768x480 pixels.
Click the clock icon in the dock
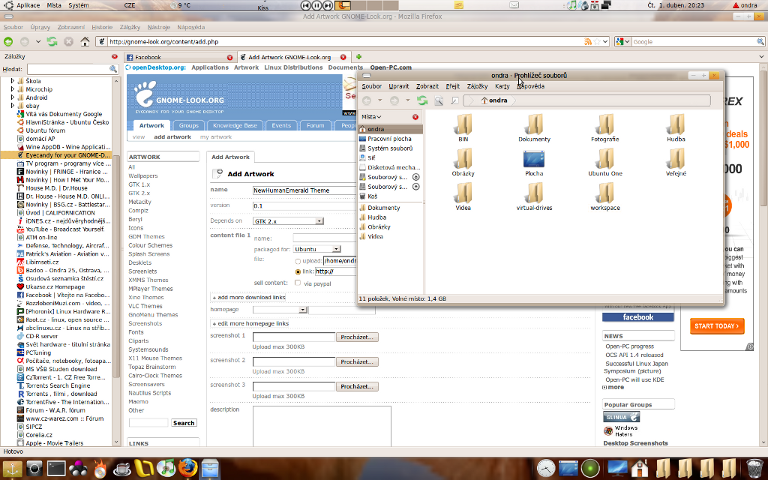coord(546,469)
